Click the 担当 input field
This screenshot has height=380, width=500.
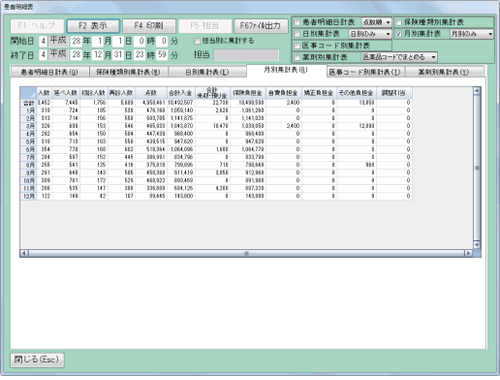pyautogui.click(x=246, y=55)
